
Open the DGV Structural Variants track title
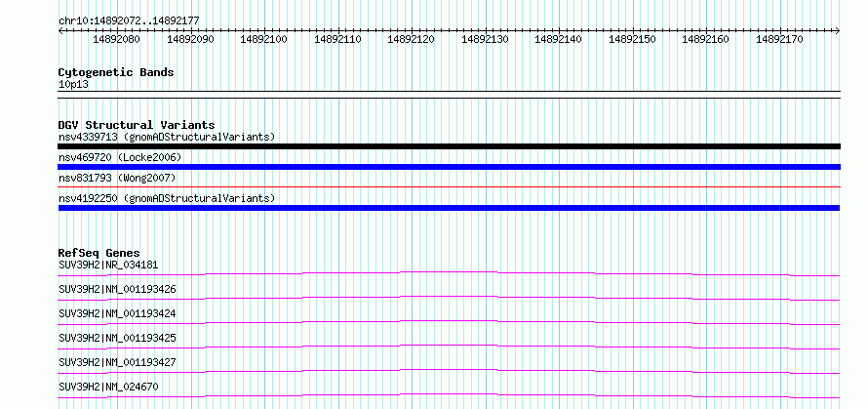[x=137, y=125]
